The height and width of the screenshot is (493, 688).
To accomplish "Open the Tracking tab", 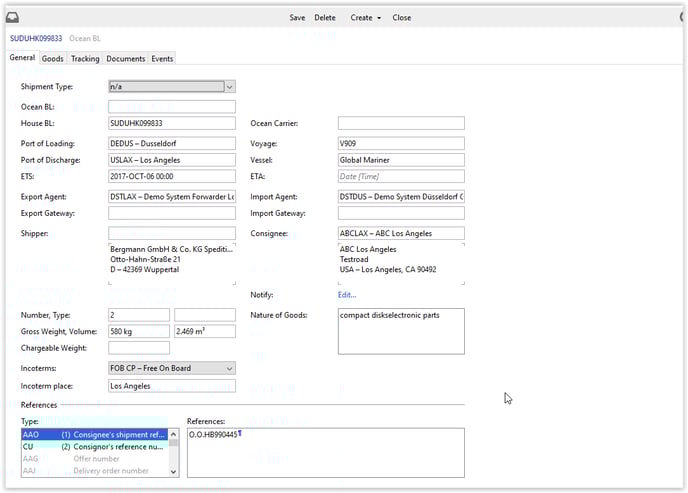I will click(85, 59).
